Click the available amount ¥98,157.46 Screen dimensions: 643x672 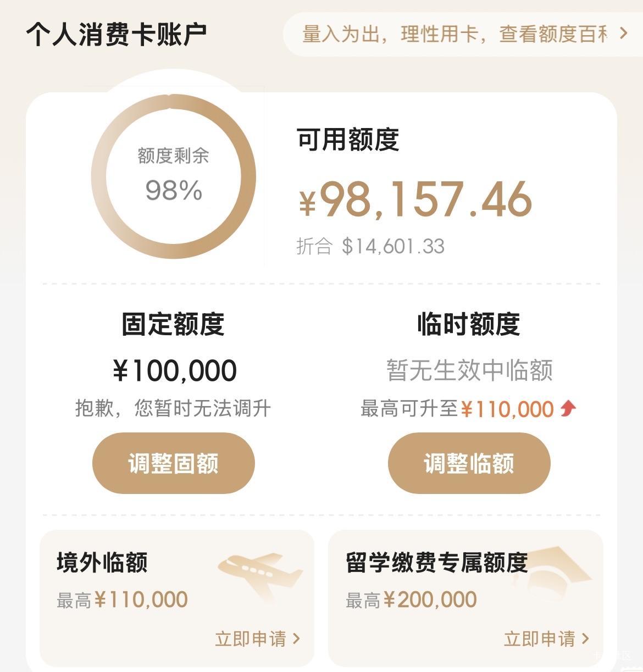(415, 199)
